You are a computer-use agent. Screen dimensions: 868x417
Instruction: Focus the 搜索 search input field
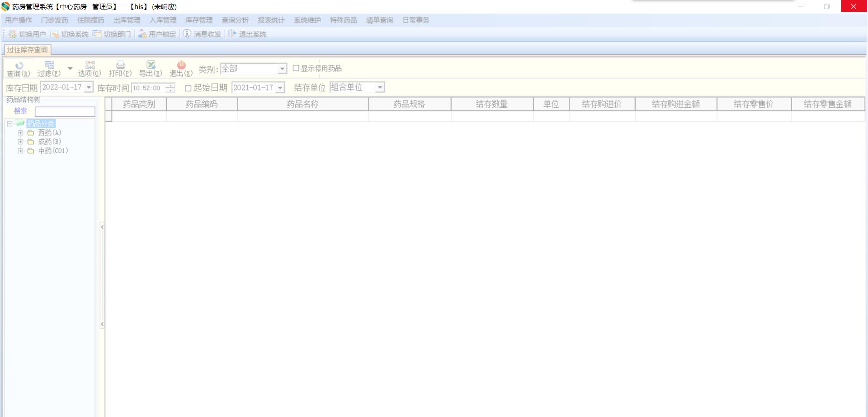tap(65, 112)
